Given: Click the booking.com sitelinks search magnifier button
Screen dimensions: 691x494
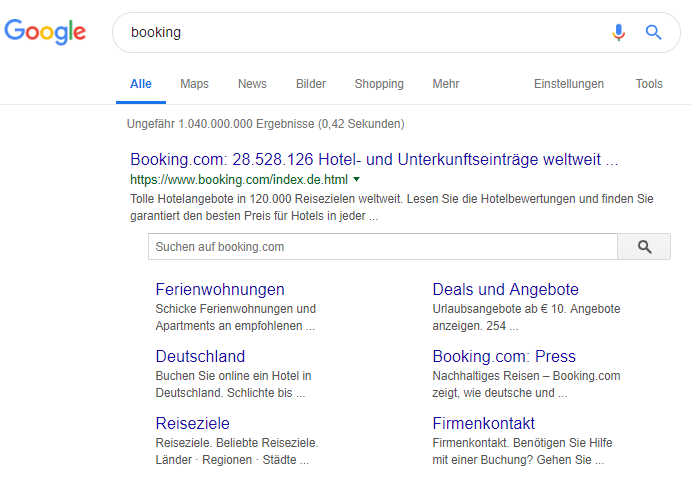Looking at the screenshot, I should pos(644,247).
